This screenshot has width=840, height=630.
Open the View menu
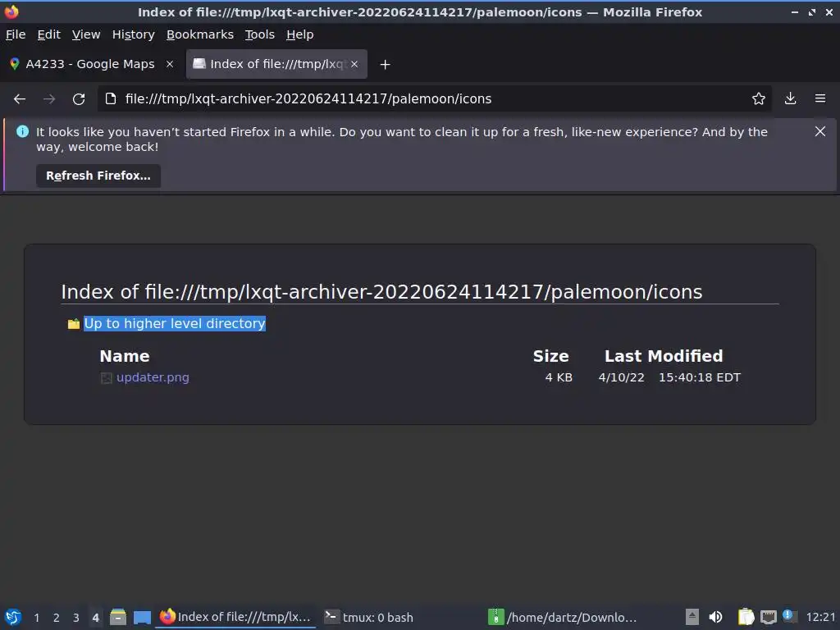point(86,34)
